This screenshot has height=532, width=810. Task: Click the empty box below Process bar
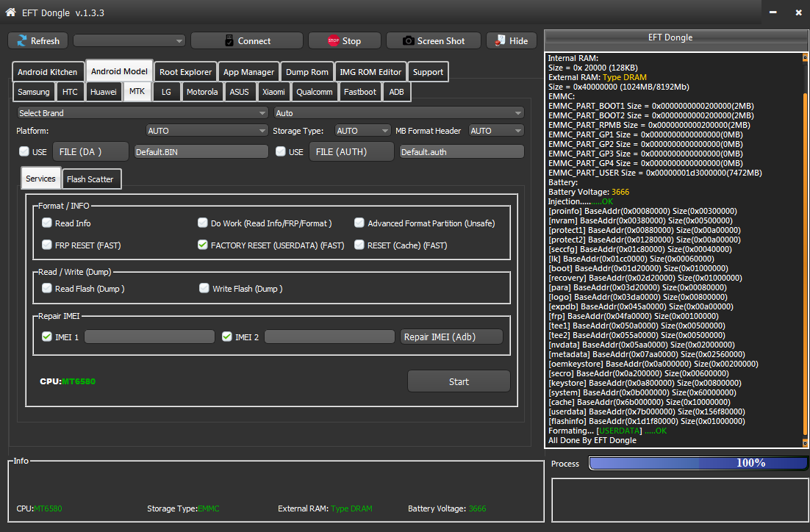(x=680, y=500)
